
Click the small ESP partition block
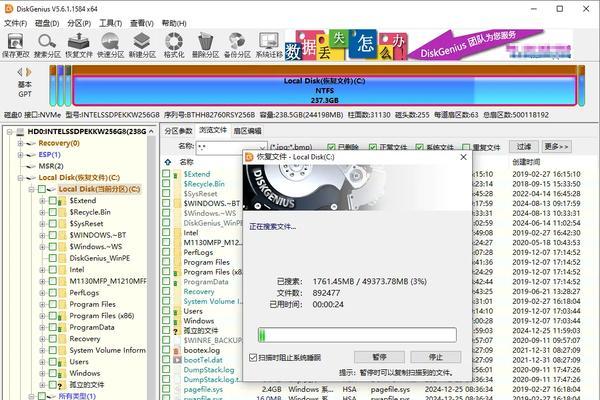coord(60,85)
